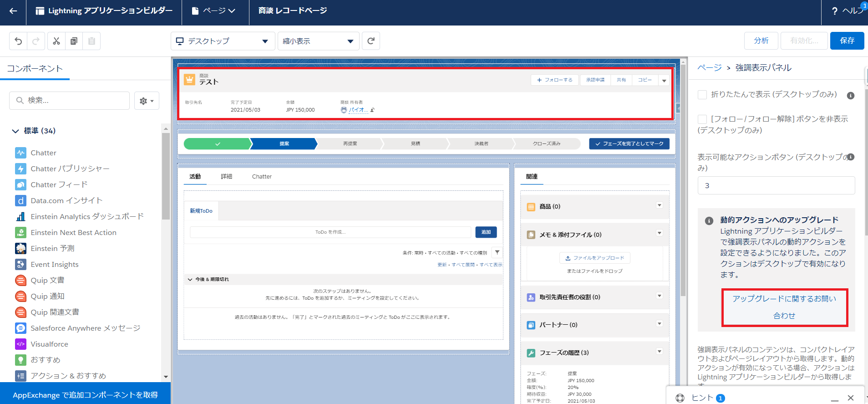This screenshot has width=868, height=404.
Task: Expand the 商品 (0) related list menu
Action: click(659, 205)
